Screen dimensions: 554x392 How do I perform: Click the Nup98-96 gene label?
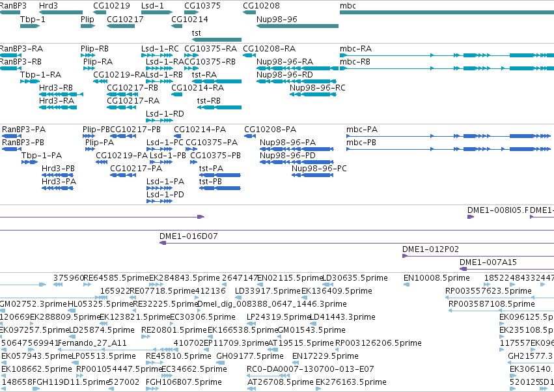click(x=277, y=19)
